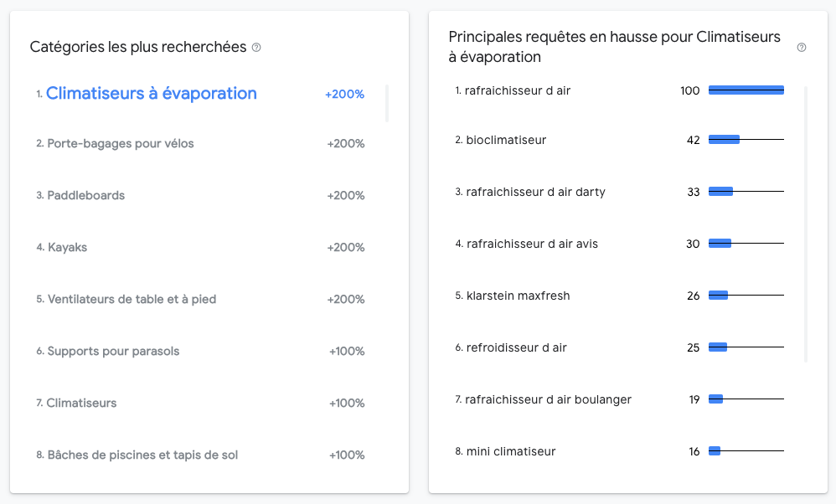Viewport: 836px width, 504px height.
Task: Click the scrollbar of the categories list
Action: (387, 103)
